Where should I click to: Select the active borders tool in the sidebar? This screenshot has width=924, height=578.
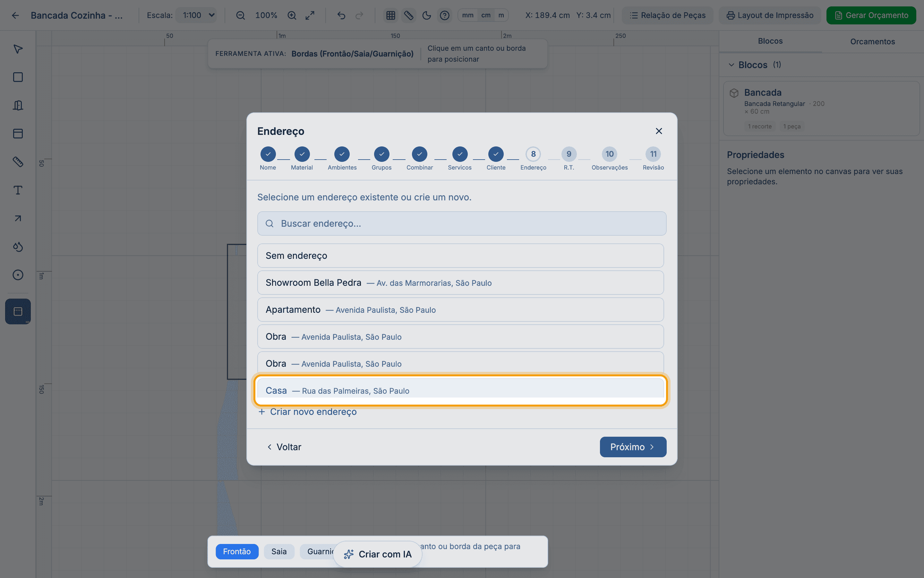18,311
